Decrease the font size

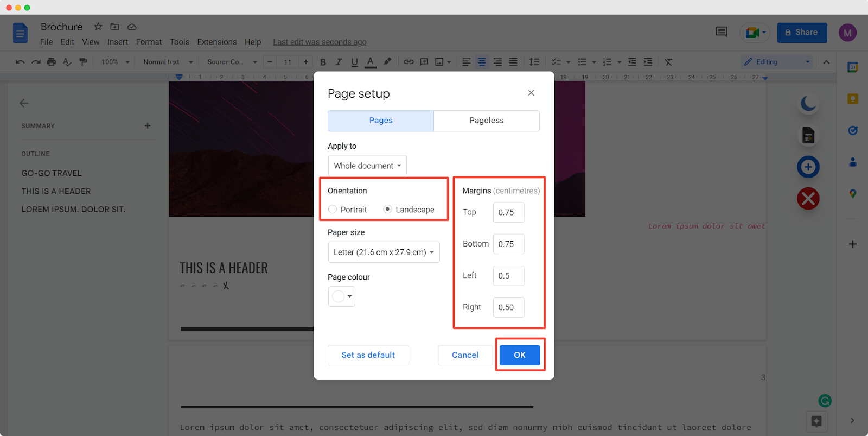[270, 62]
